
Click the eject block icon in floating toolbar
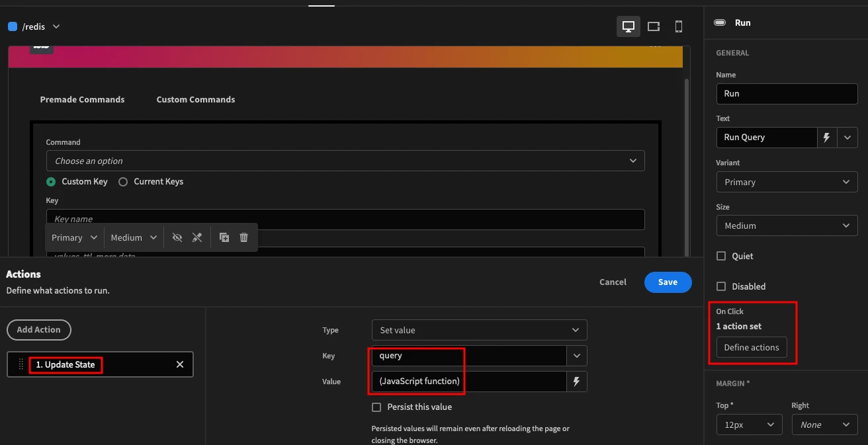pos(196,237)
